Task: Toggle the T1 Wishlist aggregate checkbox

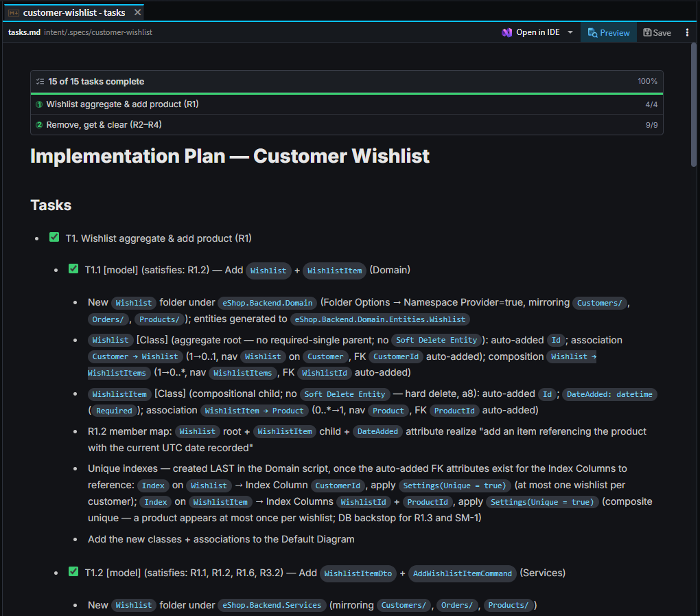Action: click(x=54, y=237)
